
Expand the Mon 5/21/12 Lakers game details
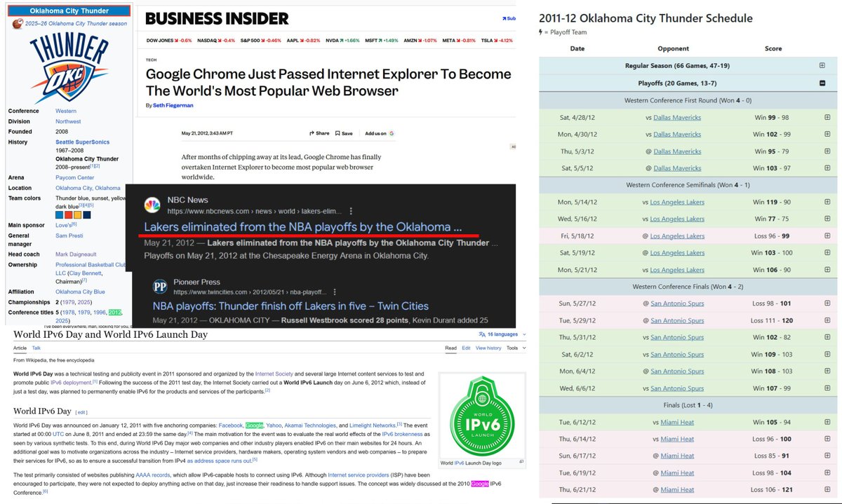point(827,269)
